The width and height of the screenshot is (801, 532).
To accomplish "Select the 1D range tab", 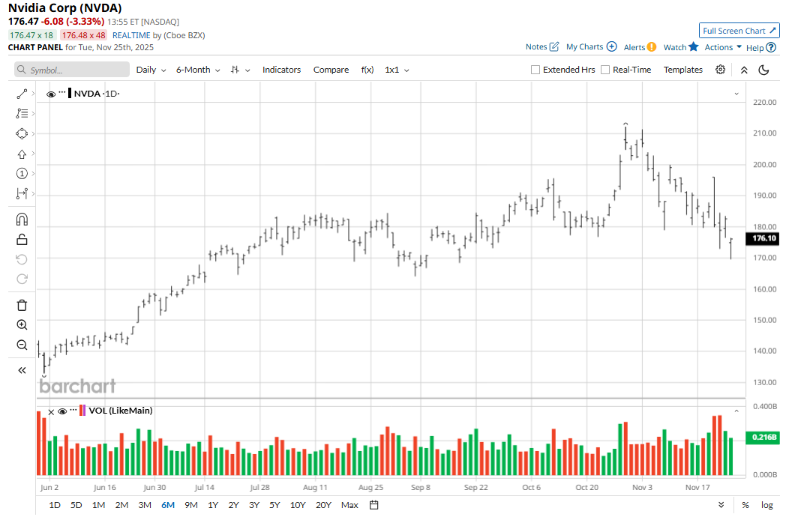I will pyautogui.click(x=55, y=505).
